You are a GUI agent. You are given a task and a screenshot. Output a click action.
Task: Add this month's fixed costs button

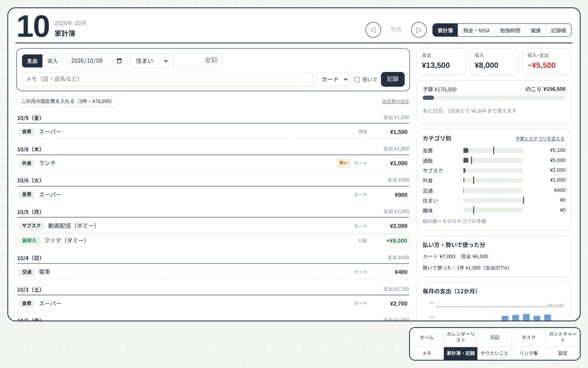pyautogui.click(x=68, y=101)
